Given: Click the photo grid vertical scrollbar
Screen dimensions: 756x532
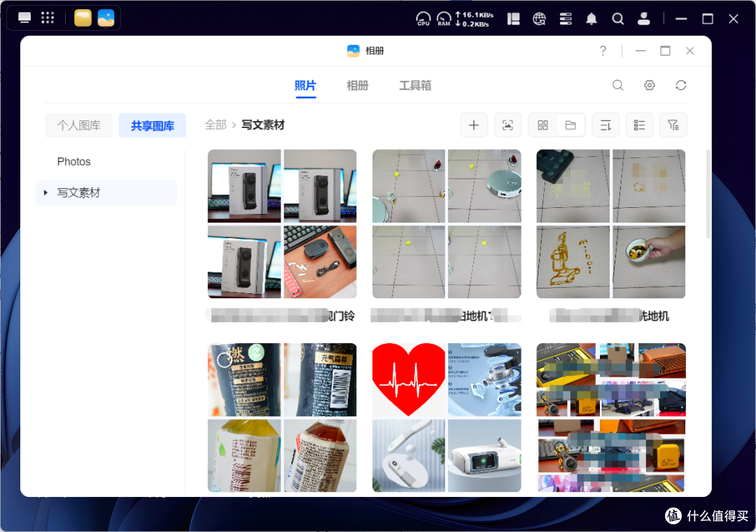Looking at the screenshot, I should point(708,194).
